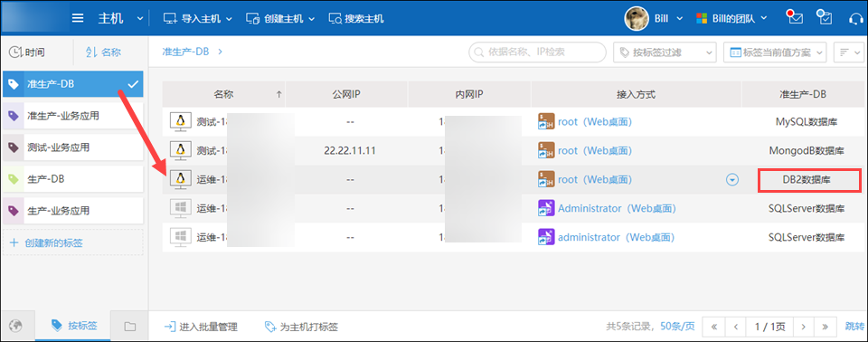Click the MongodB数据库 tag value
This screenshot has width=868, height=342.
[x=807, y=151]
